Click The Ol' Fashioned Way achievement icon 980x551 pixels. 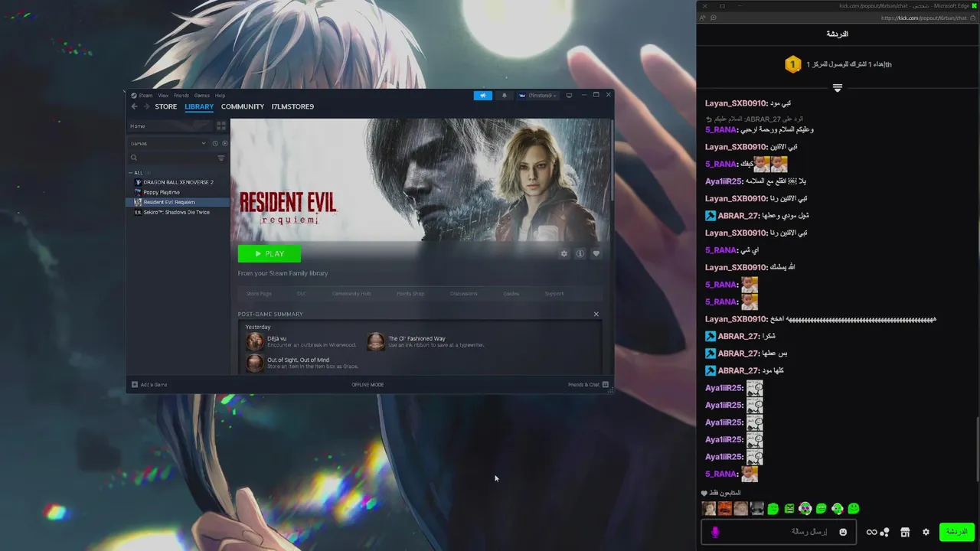coord(375,341)
